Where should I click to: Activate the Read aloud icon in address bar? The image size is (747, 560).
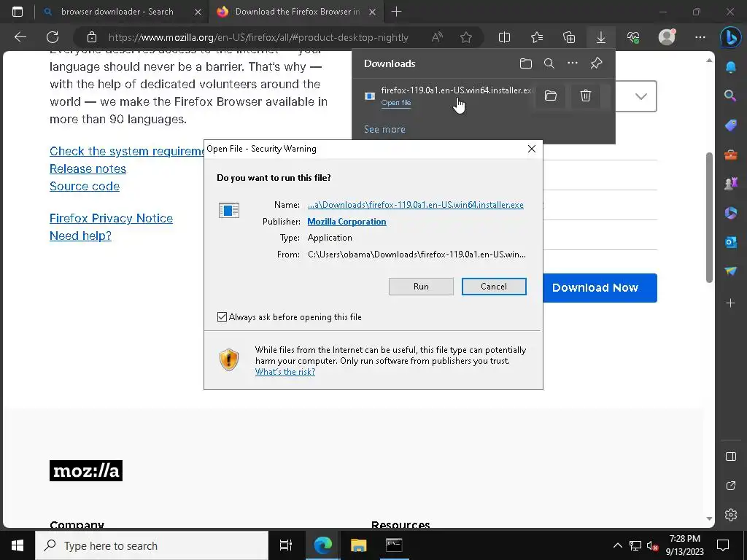[437, 37]
